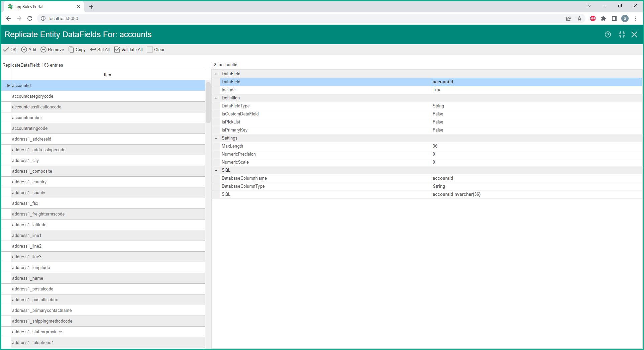Reload the current page
The height and width of the screenshot is (350, 644).
[30, 18]
